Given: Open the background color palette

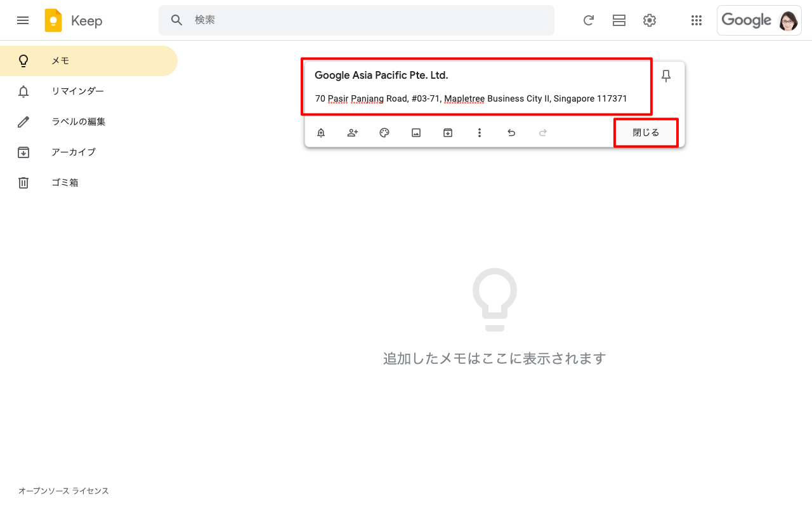Looking at the screenshot, I should pos(384,133).
